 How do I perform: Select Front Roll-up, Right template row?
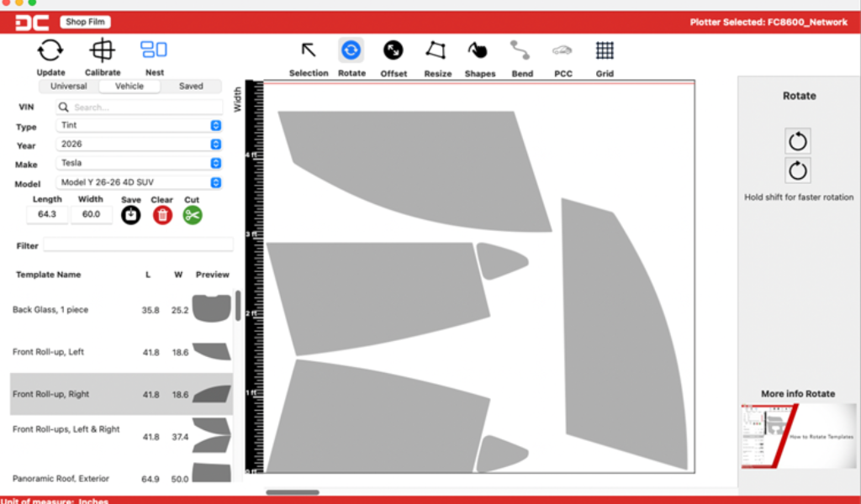(x=121, y=394)
